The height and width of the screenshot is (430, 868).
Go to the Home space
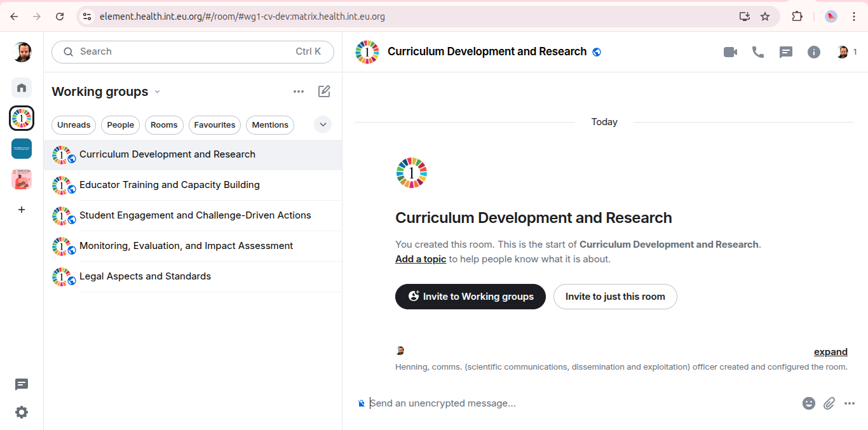(x=22, y=88)
